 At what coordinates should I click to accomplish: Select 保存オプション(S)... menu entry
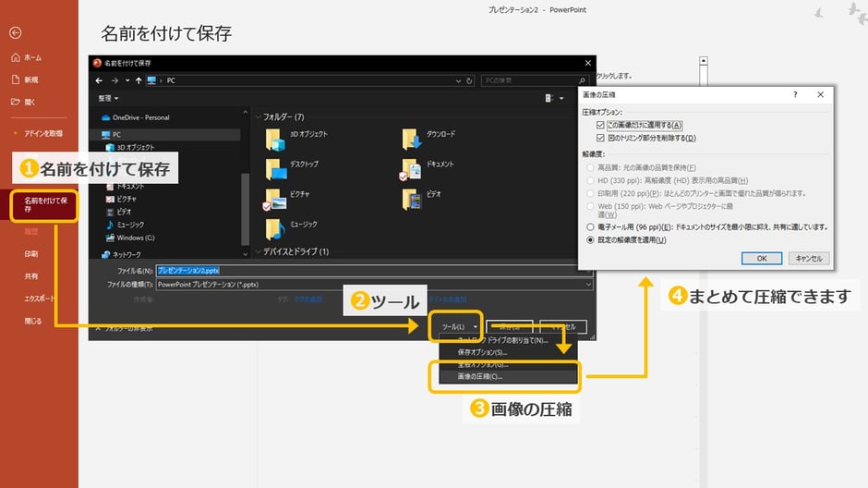click(483, 352)
